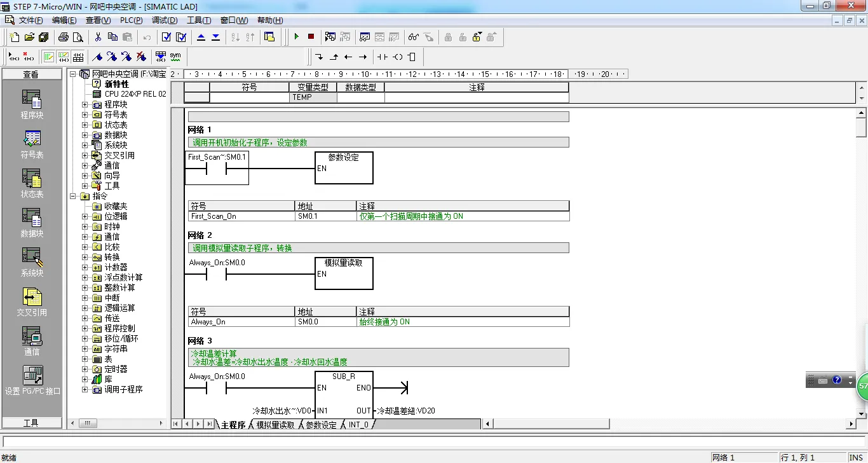The height and width of the screenshot is (463, 868).
Task: Click the 查看 header of navigation bar
Action: point(32,74)
